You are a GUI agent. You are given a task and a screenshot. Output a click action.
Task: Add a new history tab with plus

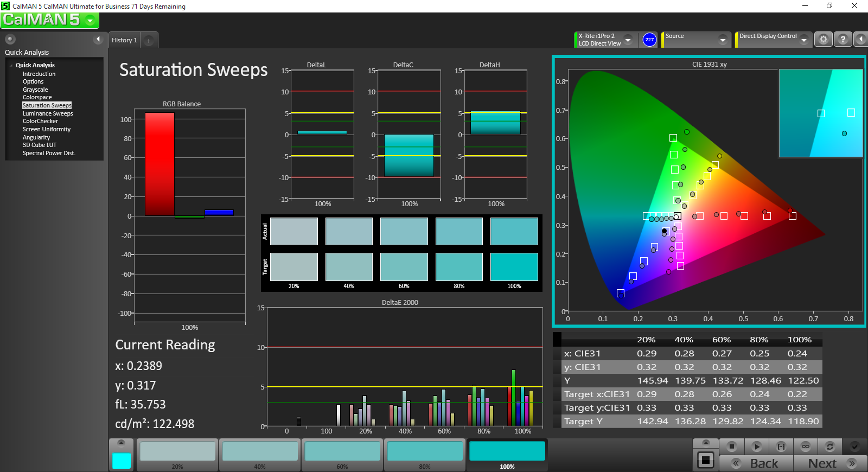pyautogui.click(x=149, y=40)
